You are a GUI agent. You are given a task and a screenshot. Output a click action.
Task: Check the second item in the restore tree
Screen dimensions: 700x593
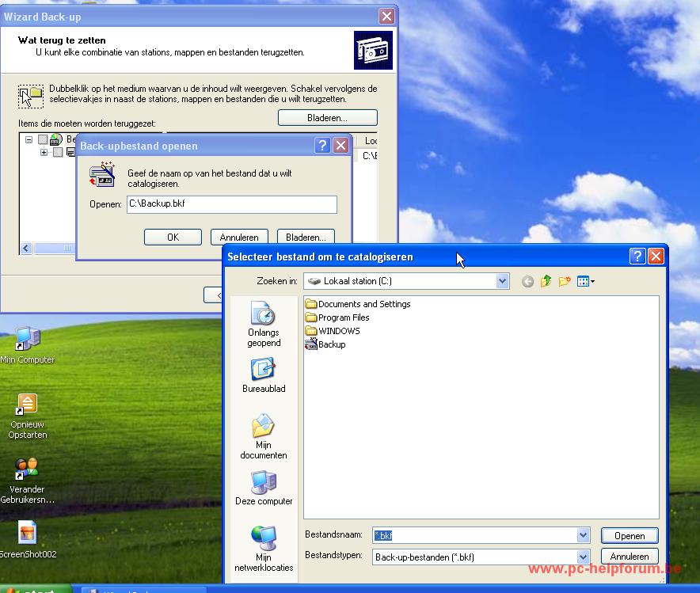(57, 152)
